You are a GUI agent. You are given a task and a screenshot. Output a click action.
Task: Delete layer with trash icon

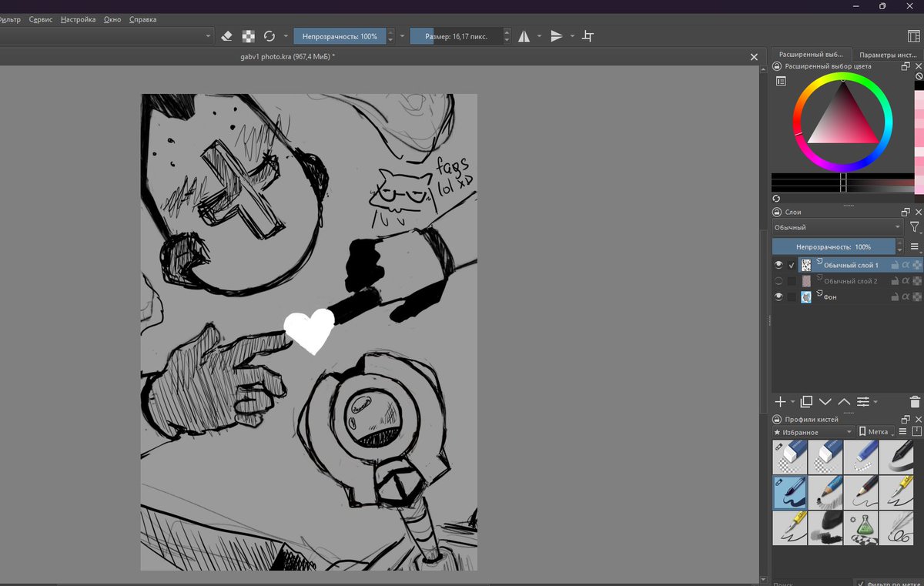pyautogui.click(x=915, y=402)
